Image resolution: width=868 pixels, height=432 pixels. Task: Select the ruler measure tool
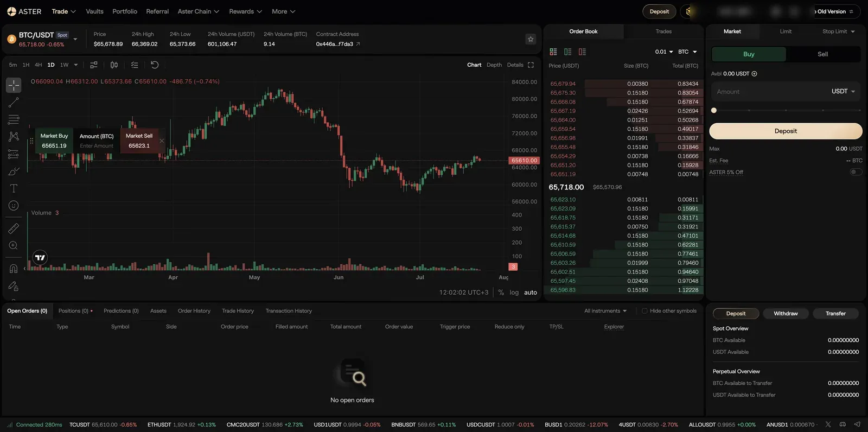(x=14, y=228)
